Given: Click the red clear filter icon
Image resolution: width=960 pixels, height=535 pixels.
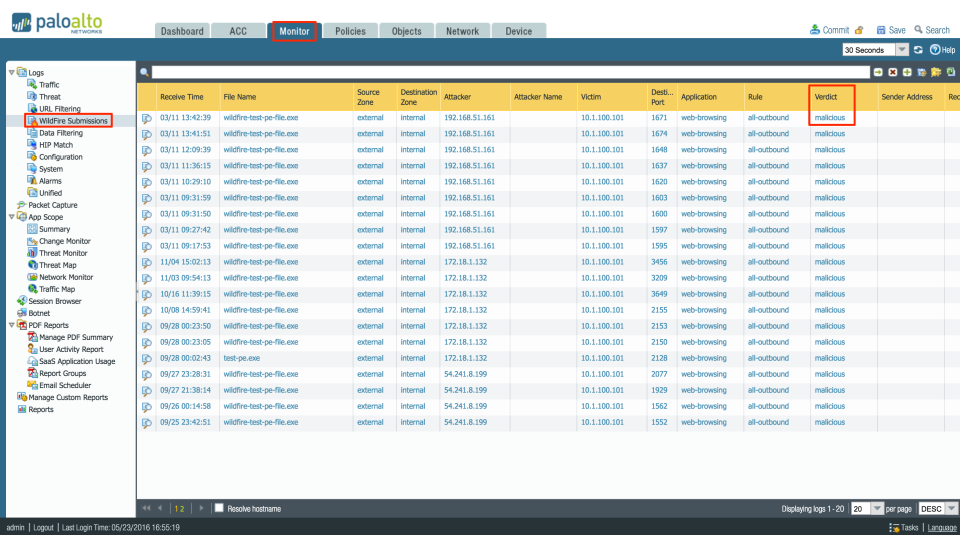Looking at the screenshot, I should click(x=892, y=72).
